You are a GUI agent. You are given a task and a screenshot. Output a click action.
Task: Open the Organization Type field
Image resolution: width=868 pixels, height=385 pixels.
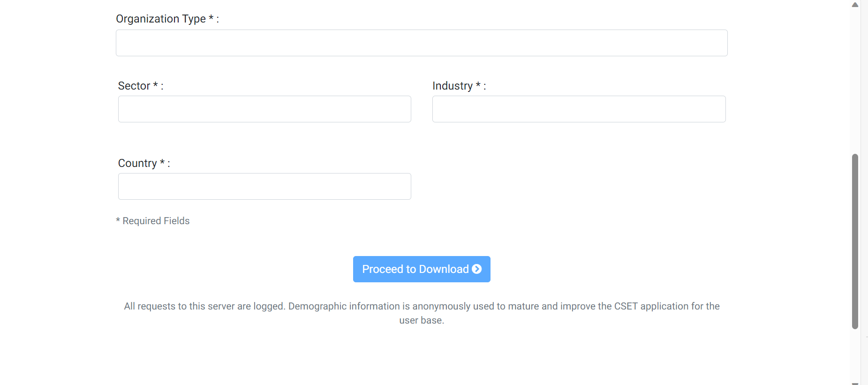[421, 43]
